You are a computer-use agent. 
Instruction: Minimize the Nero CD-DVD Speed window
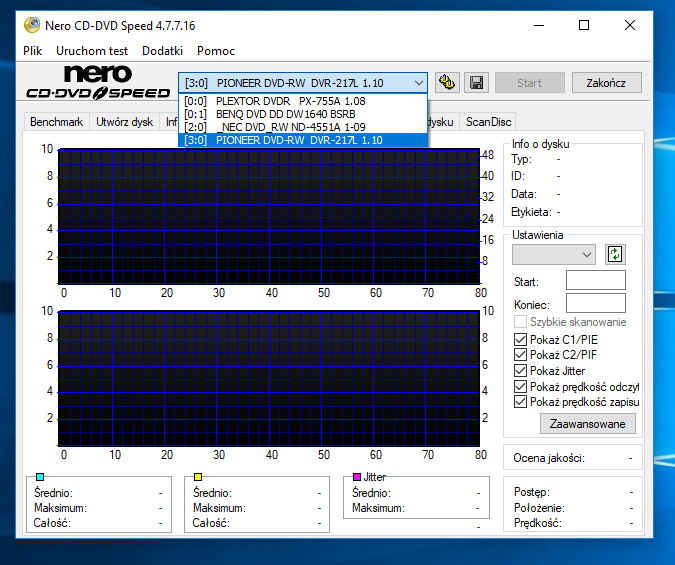tap(539, 25)
